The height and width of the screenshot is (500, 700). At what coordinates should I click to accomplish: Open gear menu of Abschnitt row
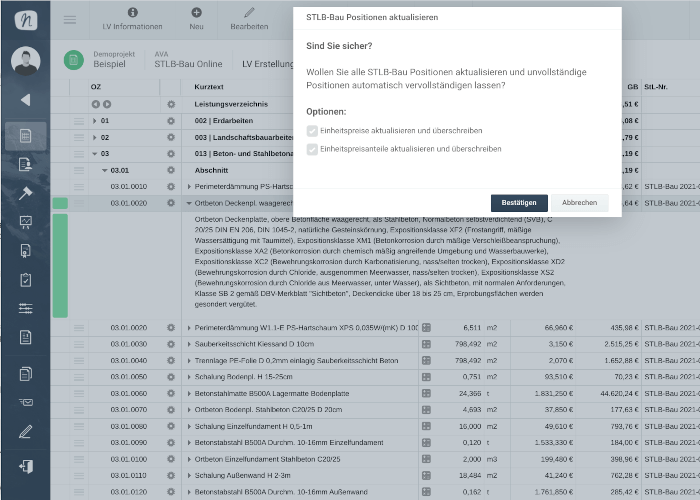[171, 170]
